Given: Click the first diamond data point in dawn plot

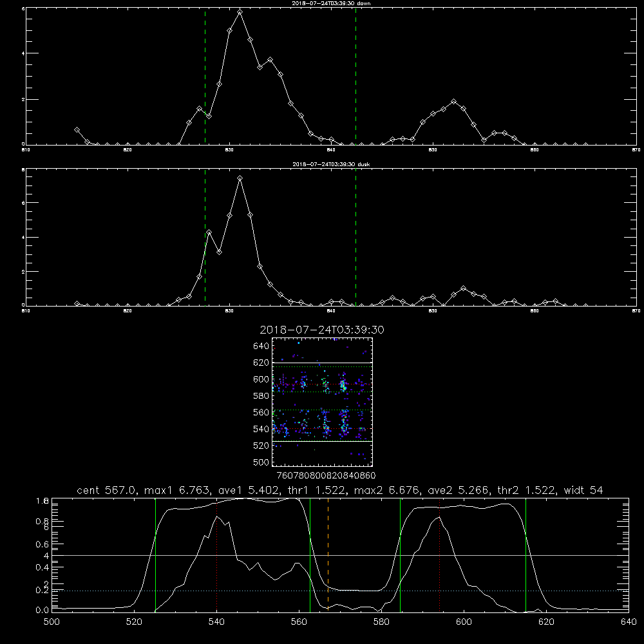Looking at the screenshot, I should (77, 130).
